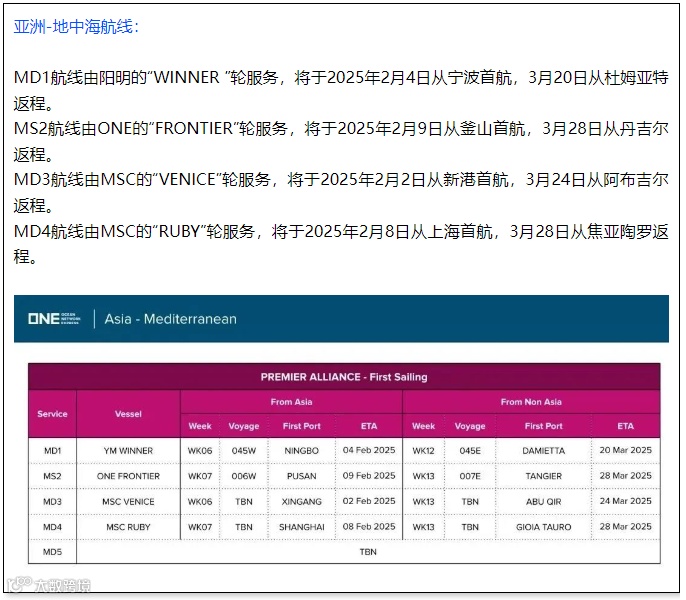Click the 007E voyage cell

pos(470,476)
